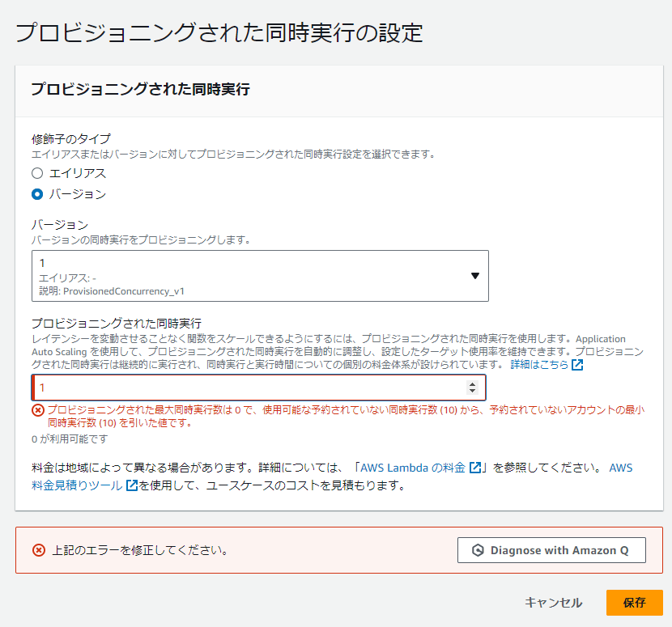This screenshot has width=672, height=627.
Task: Click the page title プロビジョニングされた同時実行の設定
Action: (x=219, y=32)
